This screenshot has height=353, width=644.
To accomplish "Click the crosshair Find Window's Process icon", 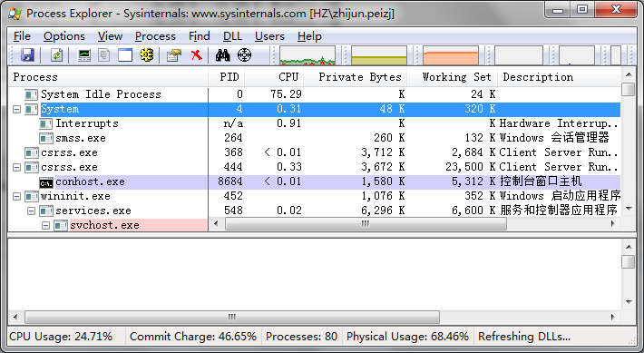I will 244,54.
